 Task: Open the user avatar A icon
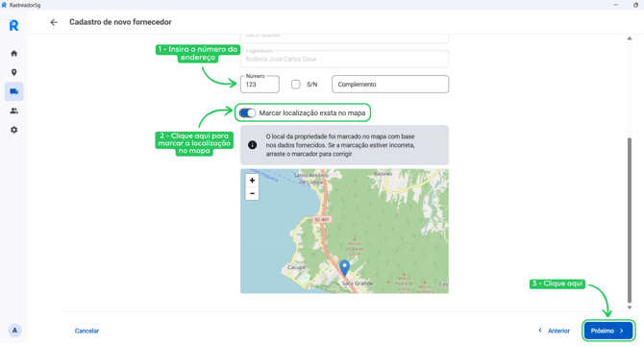14,330
